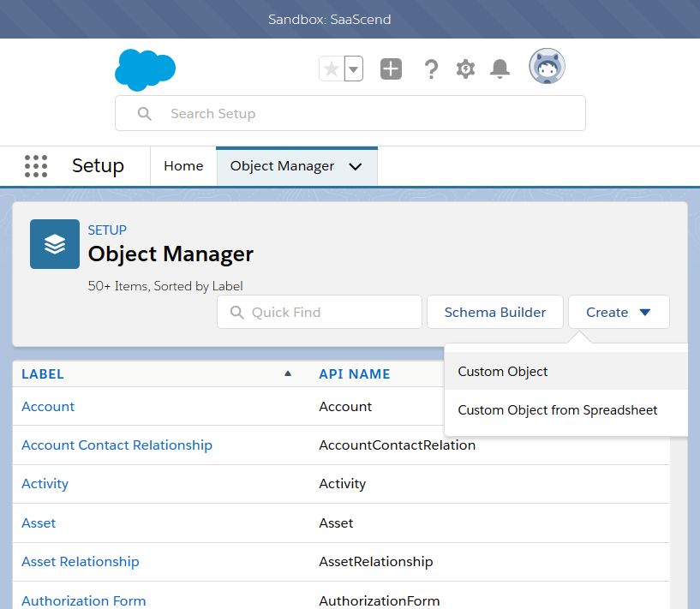Screen dimensions: 700x609
Task: Click the Salesforce cloud logo
Action: pos(145,69)
